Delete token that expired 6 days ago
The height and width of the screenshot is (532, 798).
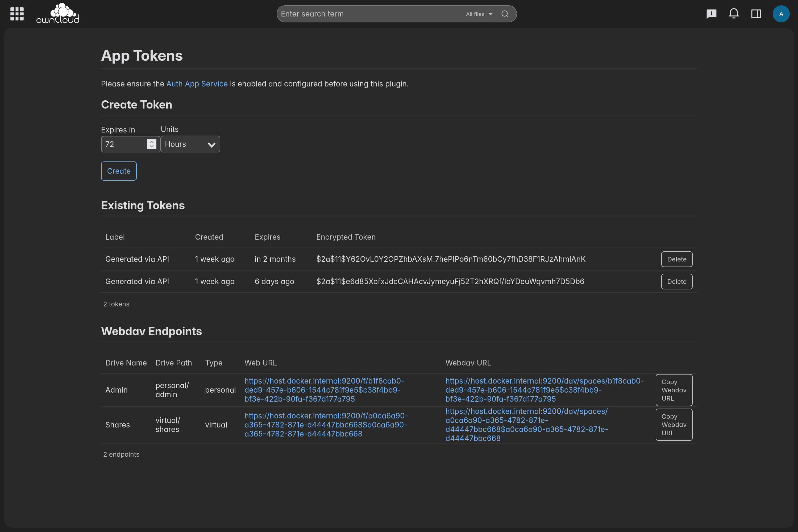676,282
